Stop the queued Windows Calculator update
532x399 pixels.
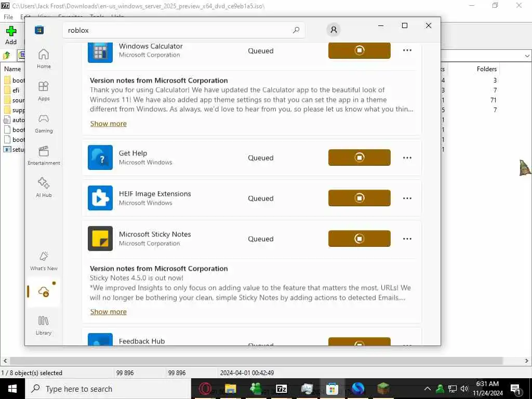tap(360, 50)
